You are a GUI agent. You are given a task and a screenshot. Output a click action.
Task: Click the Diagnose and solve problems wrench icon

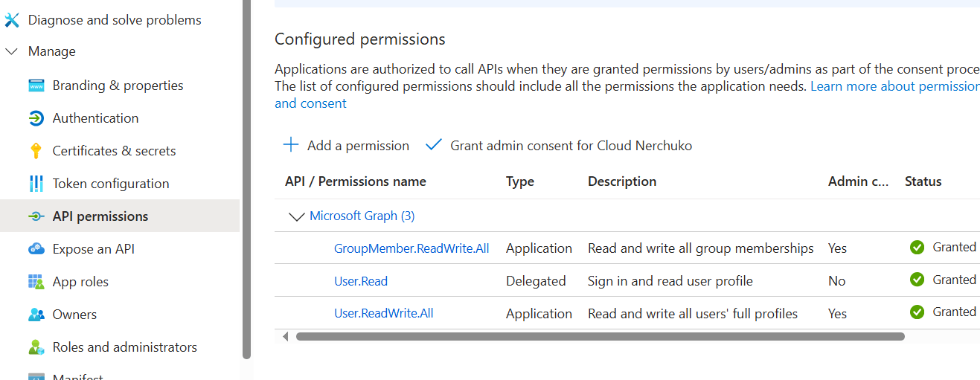12,20
